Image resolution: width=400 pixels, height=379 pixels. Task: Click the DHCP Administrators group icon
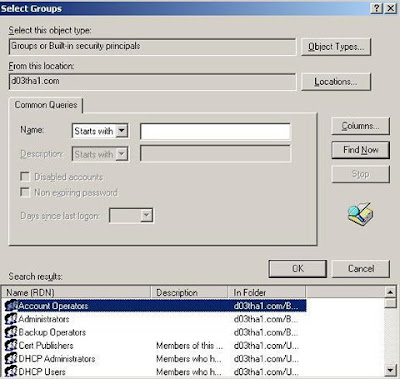pyautogui.click(x=11, y=359)
